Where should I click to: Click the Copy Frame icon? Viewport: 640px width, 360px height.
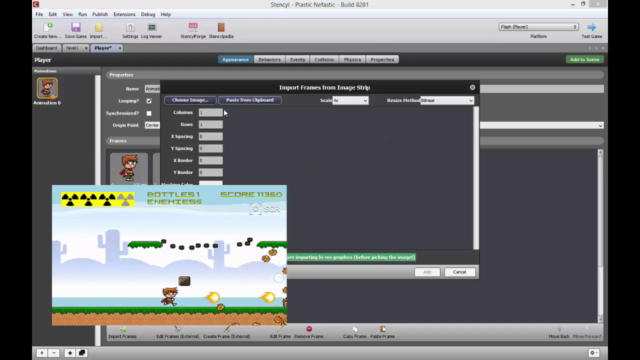pyautogui.click(x=355, y=329)
